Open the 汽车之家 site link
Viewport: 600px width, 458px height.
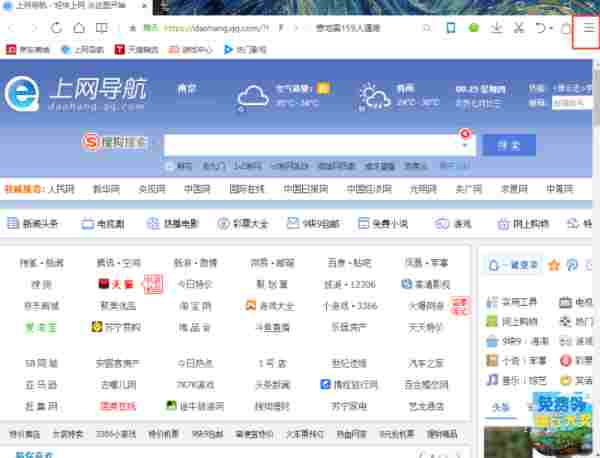(426, 363)
